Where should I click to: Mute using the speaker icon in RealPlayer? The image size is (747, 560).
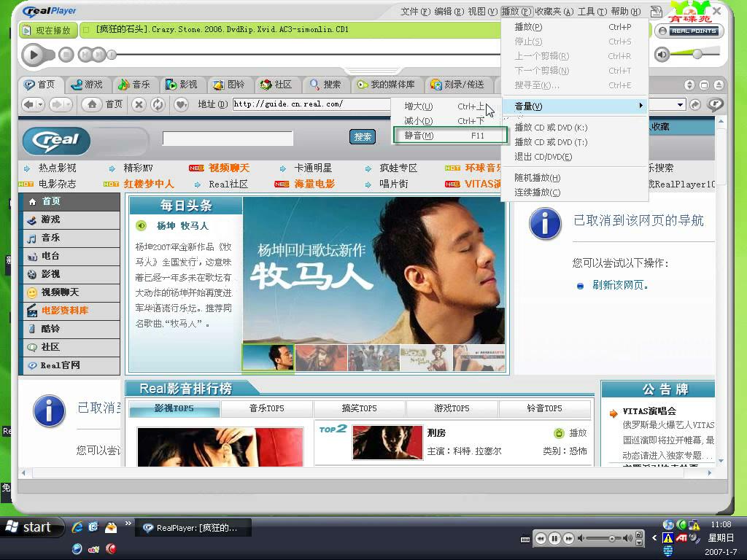tap(662, 55)
